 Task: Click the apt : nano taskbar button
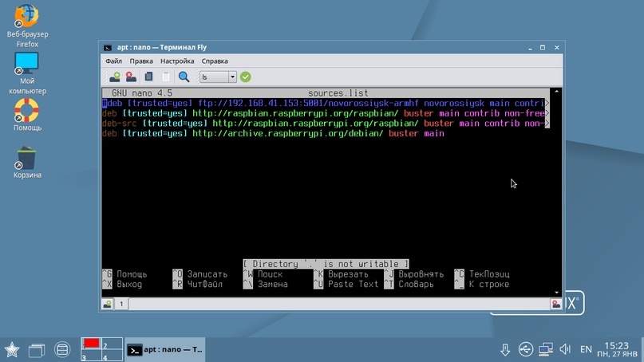tap(166, 349)
